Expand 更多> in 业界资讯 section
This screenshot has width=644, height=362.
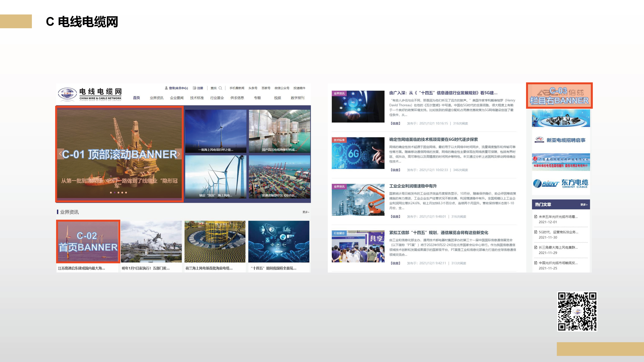click(x=306, y=212)
